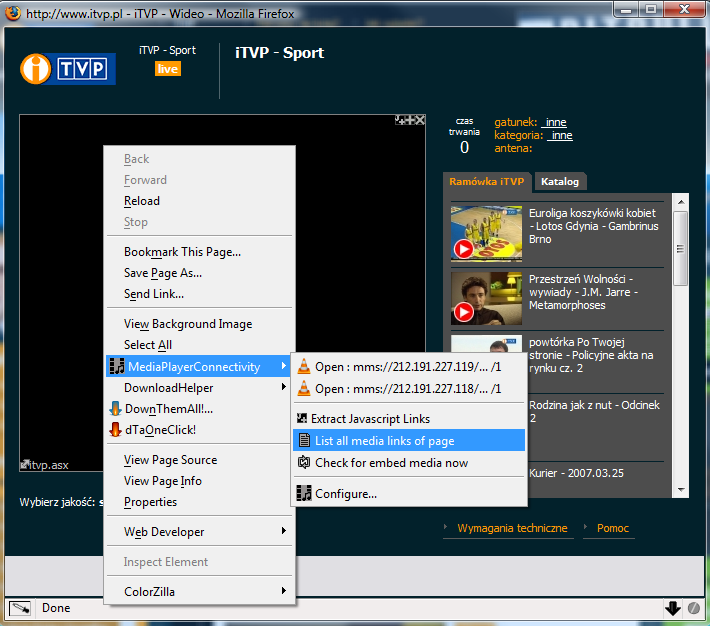Click the VLC cone for the 212.191.227.119 stream
Image resolution: width=710 pixels, height=626 pixels.
pyautogui.click(x=304, y=367)
